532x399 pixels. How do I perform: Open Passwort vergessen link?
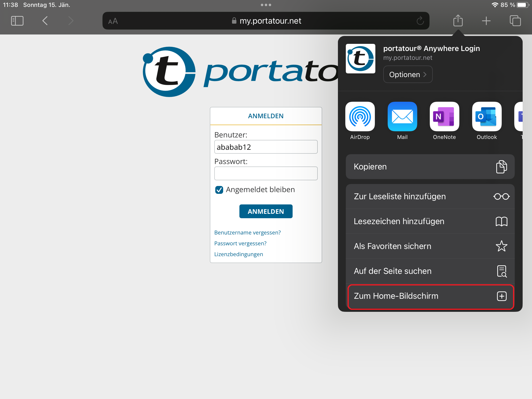pos(240,244)
